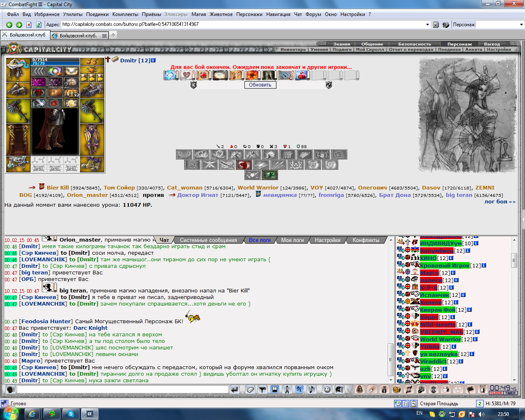
Task: Open the Навигация menu
Action: tap(278, 14)
